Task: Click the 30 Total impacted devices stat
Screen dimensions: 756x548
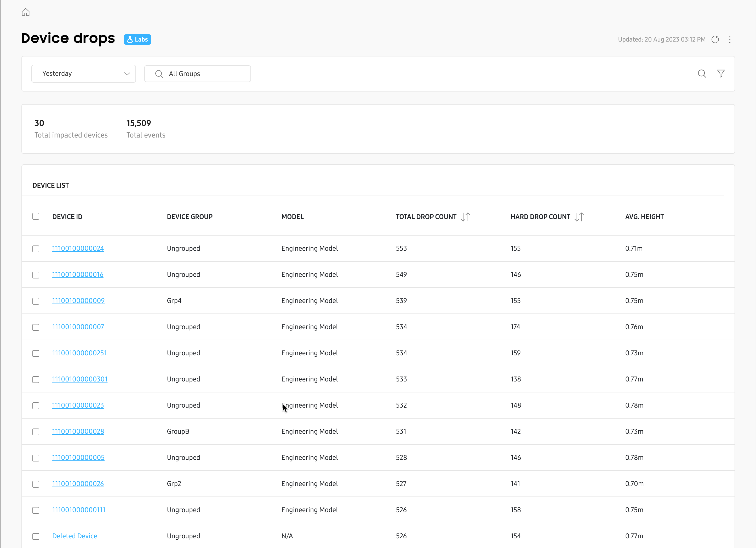Action: (x=71, y=129)
